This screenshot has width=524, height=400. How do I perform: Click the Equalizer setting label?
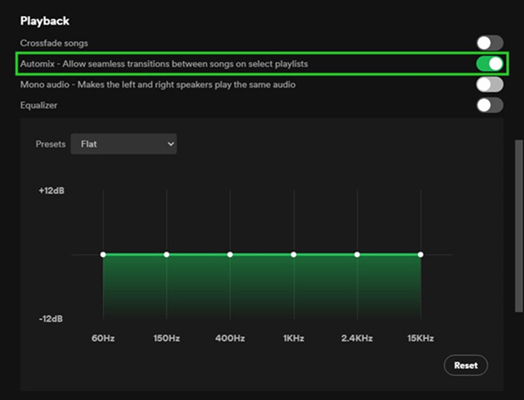39,105
